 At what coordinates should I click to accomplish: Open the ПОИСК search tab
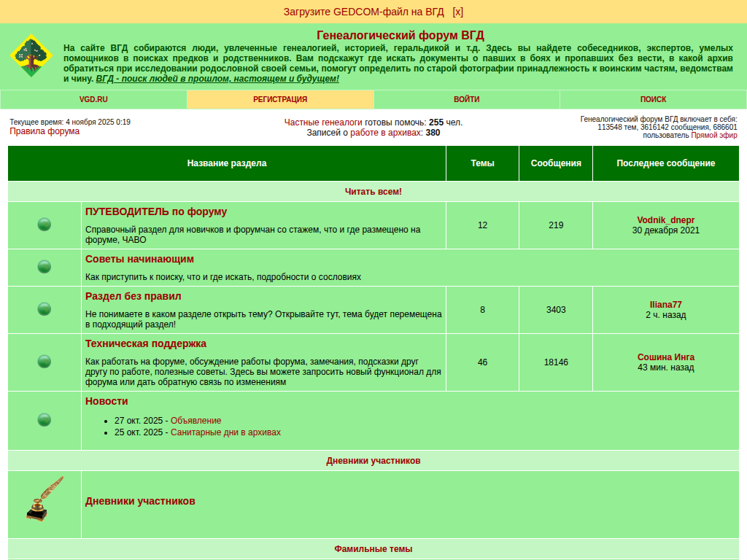pos(653,99)
